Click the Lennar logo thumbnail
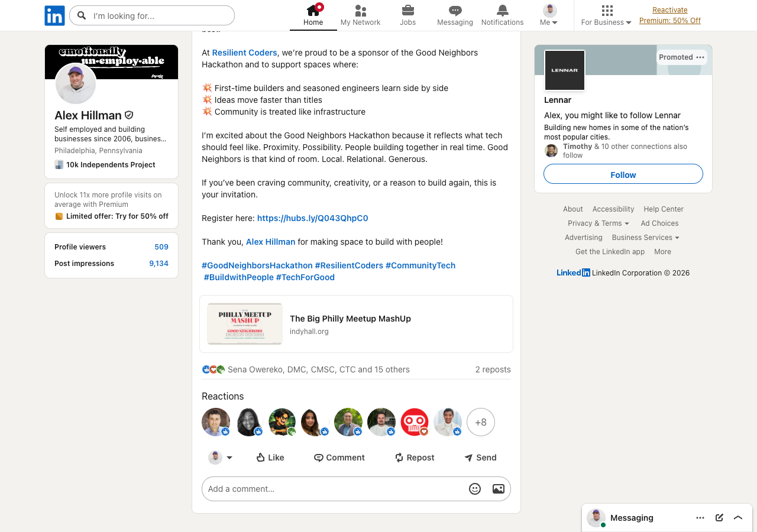The width and height of the screenshot is (757, 532). 565,70
